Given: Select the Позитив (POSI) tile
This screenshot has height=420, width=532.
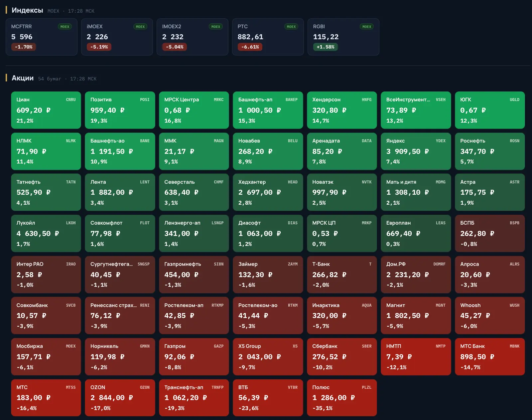Looking at the screenshot, I should [x=120, y=110].
